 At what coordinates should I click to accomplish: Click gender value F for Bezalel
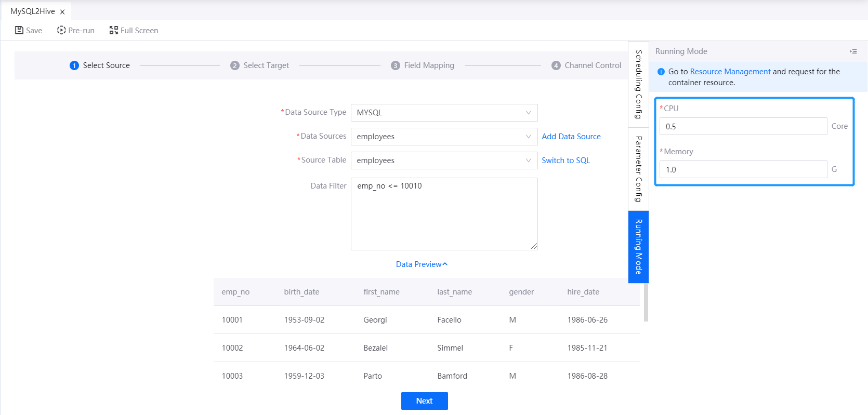click(511, 348)
